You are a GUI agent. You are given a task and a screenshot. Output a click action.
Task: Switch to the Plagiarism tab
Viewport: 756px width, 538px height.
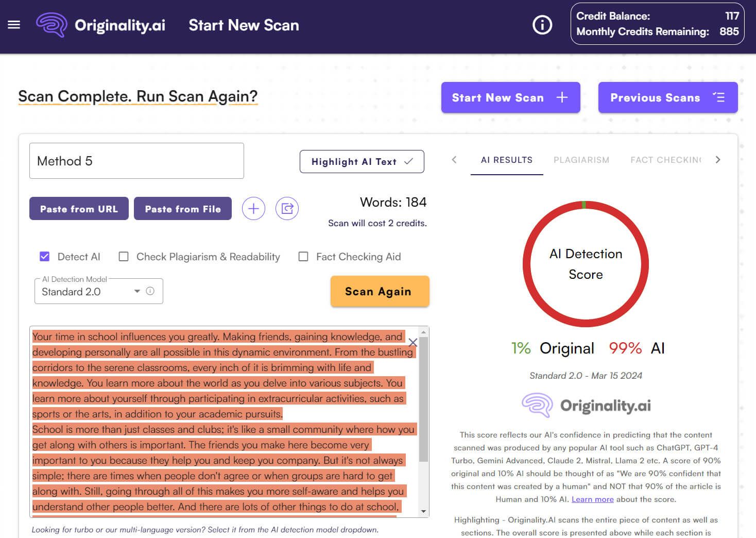tap(581, 160)
